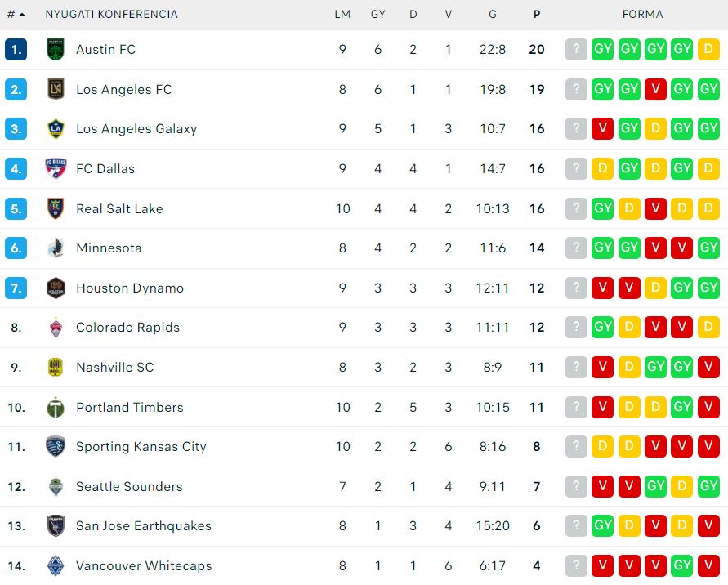
Task: Sort table by the # rank column
Action: (16, 14)
